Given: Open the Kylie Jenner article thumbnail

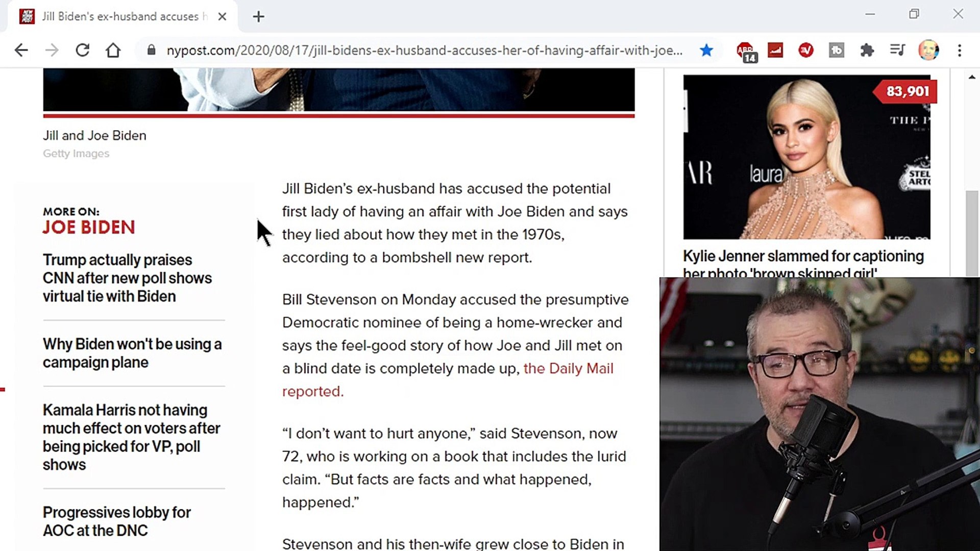Looking at the screenshot, I should [806, 157].
